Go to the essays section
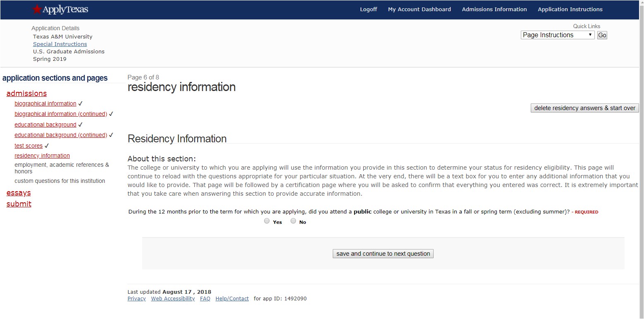The image size is (644, 319). tap(18, 193)
